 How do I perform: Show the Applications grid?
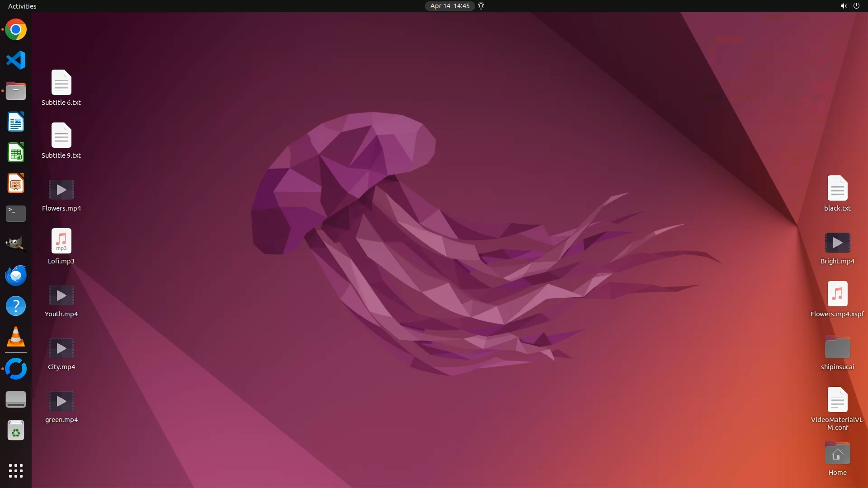pyautogui.click(x=16, y=470)
